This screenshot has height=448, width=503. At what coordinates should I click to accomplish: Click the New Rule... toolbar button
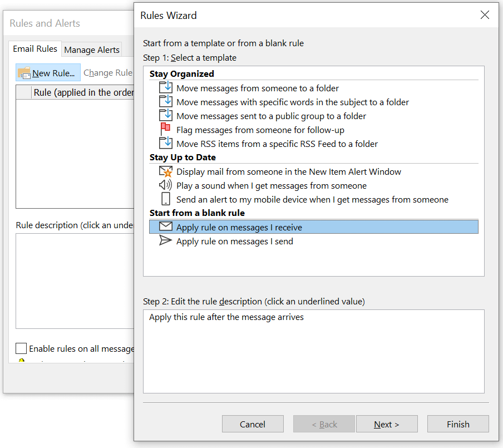point(48,73)
